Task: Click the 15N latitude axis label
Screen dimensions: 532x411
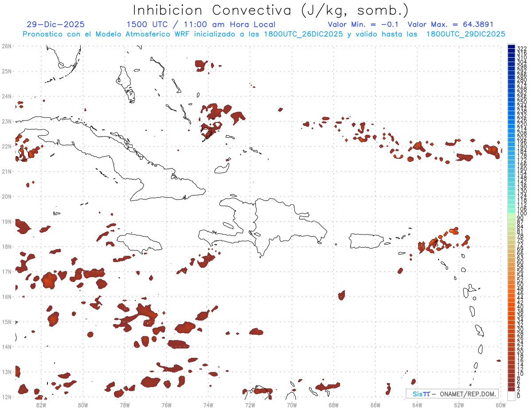Action: coord(6,321)
